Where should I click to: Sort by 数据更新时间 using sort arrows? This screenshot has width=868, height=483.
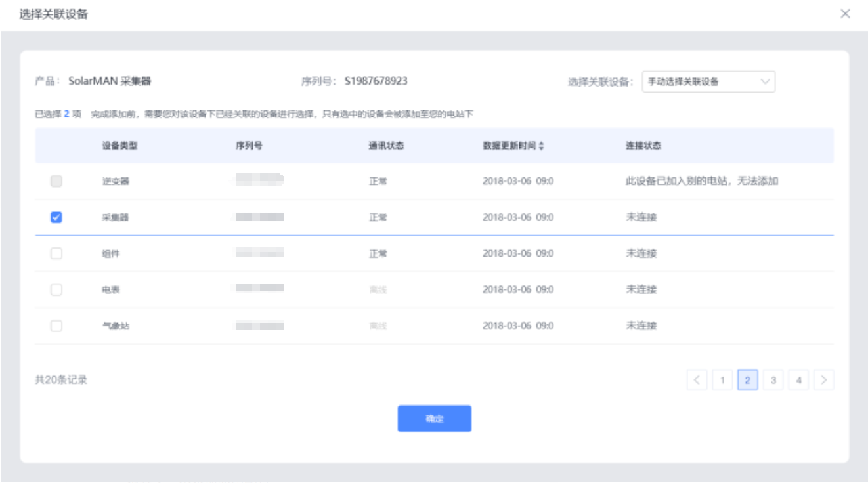(x=541, y=146)
